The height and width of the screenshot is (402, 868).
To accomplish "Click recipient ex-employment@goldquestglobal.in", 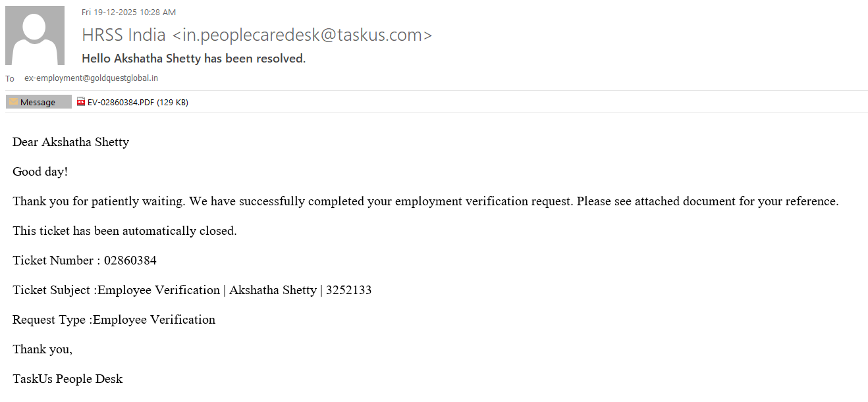I will (91, 78).
